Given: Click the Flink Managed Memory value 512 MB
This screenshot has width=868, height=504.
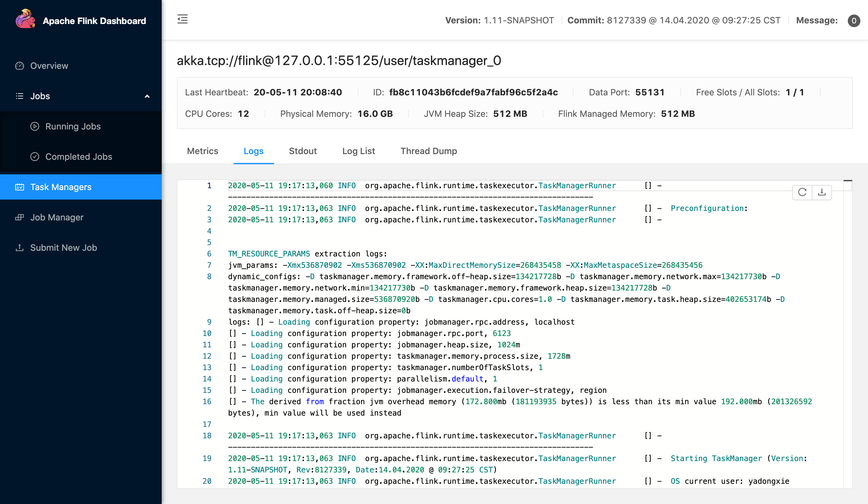Looking at the screenshot, I should coord(678,114).
